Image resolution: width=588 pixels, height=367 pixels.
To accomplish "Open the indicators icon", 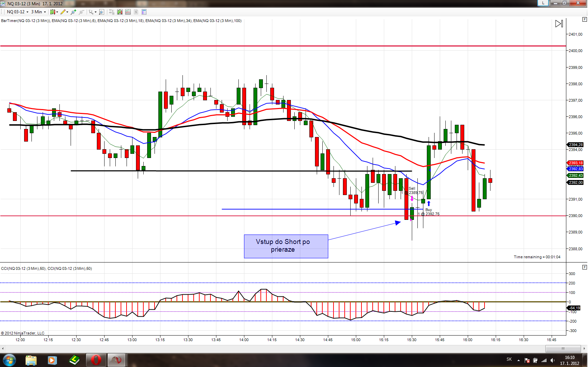I will coord(128,12).
